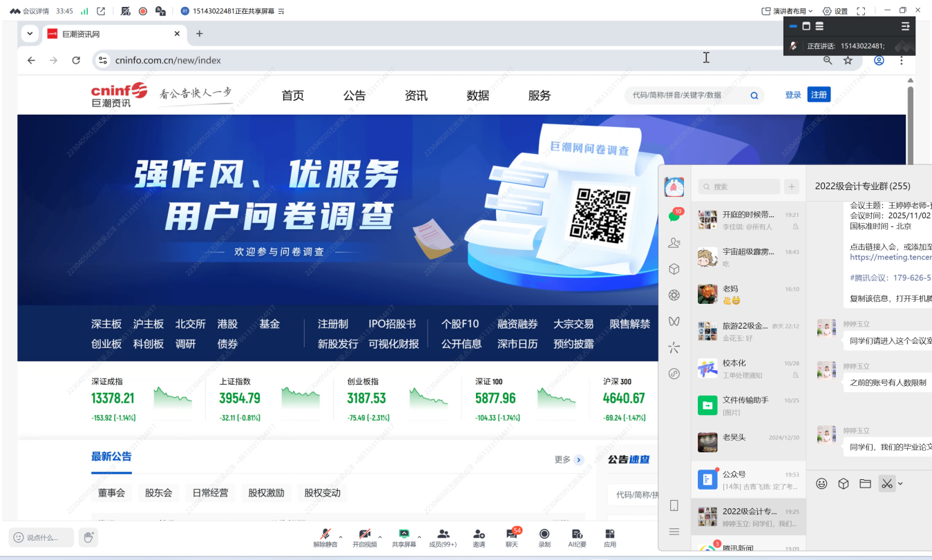The height and width of the screenshot is (560, 932).
Task: Open WeChat contacts icon in sidebar
Action: (x=674, y=242)
